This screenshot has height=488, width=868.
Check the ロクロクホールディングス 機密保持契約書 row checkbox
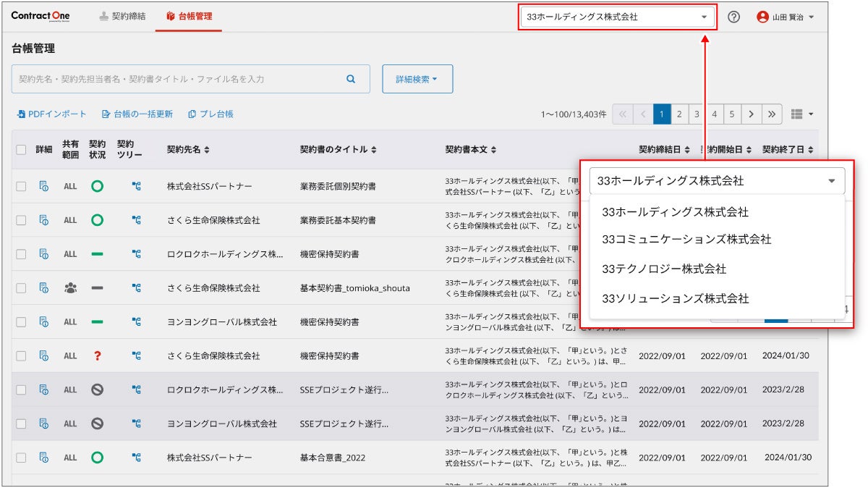pos(21,254)
